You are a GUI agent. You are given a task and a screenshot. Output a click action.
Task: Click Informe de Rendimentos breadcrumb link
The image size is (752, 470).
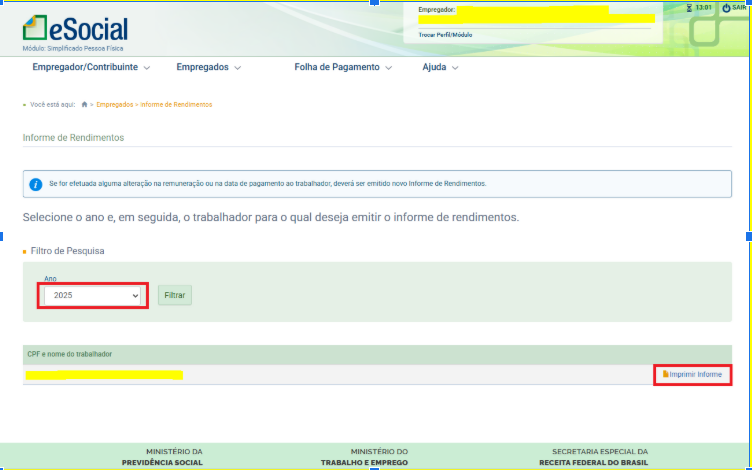tap(176, 104)
